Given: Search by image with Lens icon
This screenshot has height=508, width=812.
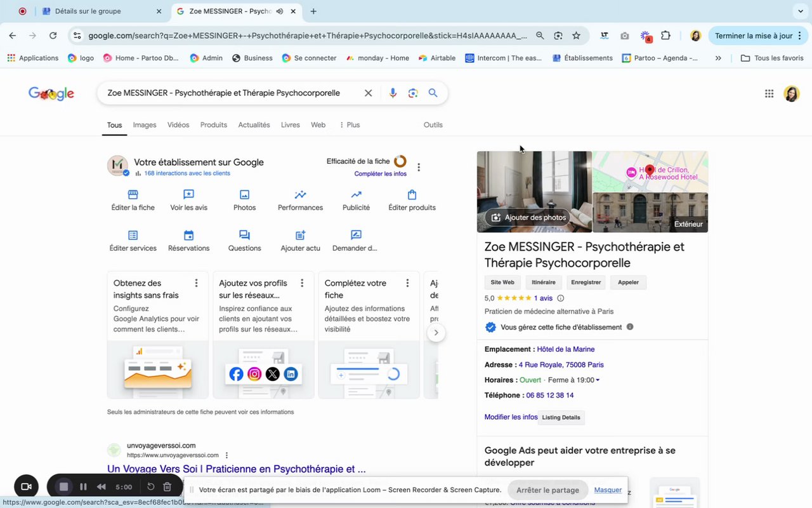Looking at the screenshot, I should click(413, 93).
